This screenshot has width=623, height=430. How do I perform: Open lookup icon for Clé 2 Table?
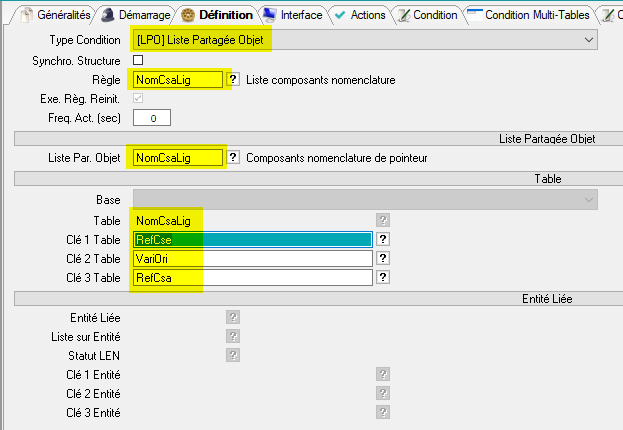(383, 258)
